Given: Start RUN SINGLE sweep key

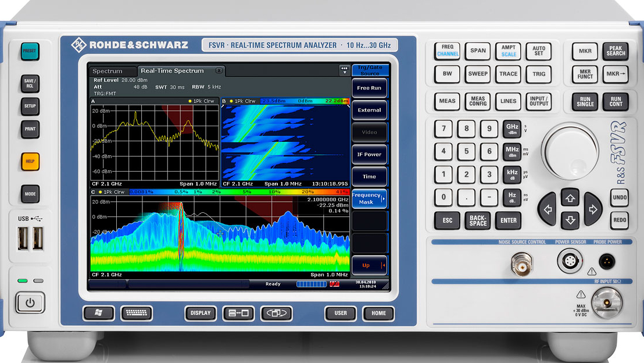Looking at the screenshot, I should tap(585, 102).
